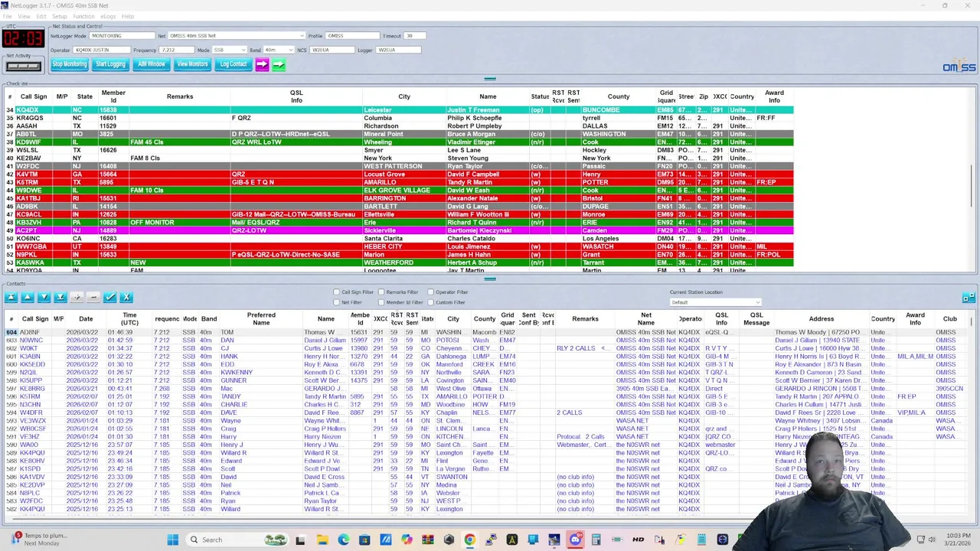Jump to first contact with the top-arrow icon
The height and width of the screenshot is (551, 980).
pos(11,297)
